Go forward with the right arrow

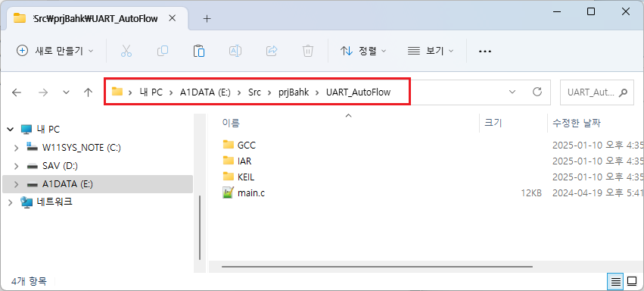[x=42, y=92]
